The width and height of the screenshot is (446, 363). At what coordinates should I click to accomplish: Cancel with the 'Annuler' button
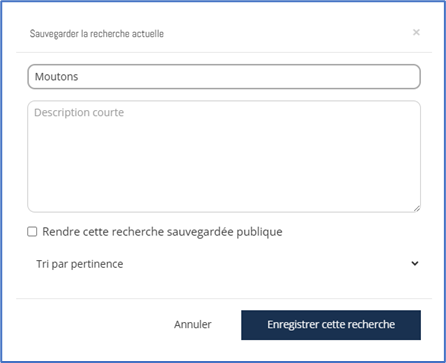pyautogui.click(x=193, y=324)
